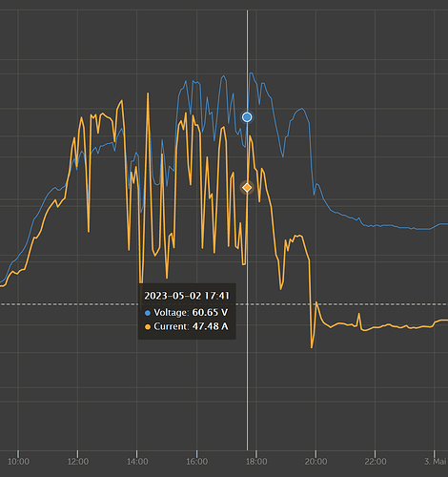Click the lowest orange Current dip near 20:00
The image size is (448, 477).
[x=312, y=347]
